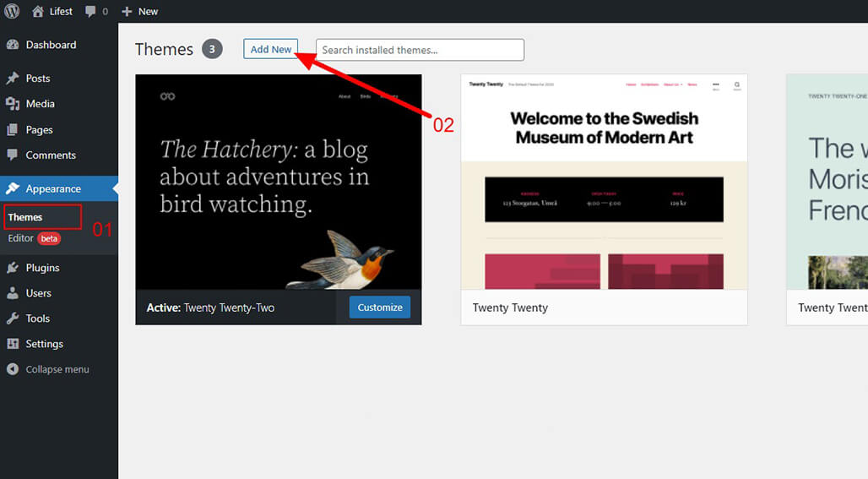Open the Themes submenu item

pos(25,217)
